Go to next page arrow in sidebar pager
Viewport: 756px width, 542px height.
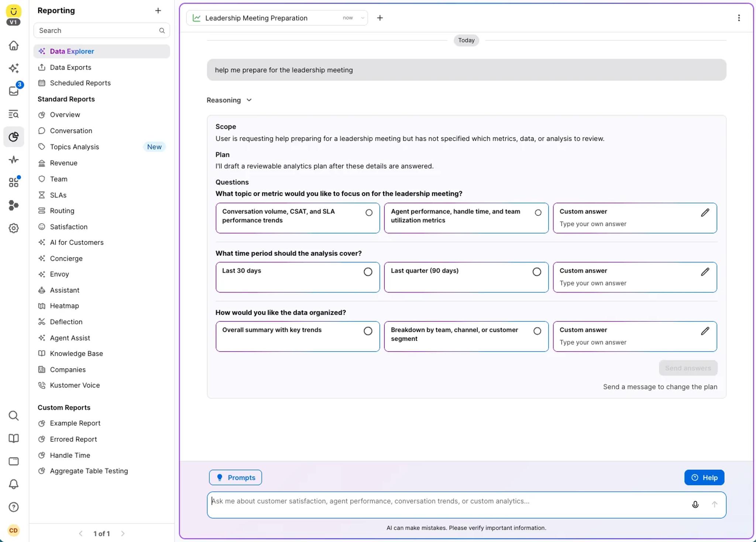point(123,534)
